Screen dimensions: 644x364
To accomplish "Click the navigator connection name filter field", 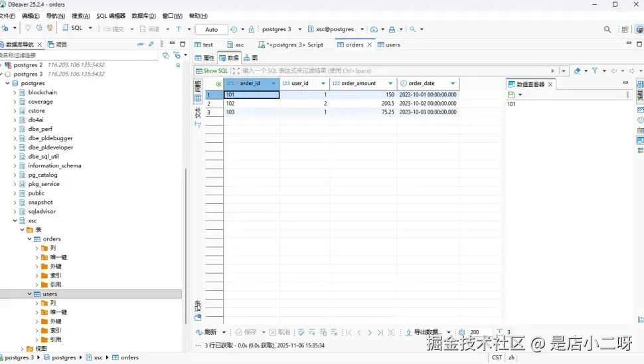I will pos(79,55).
